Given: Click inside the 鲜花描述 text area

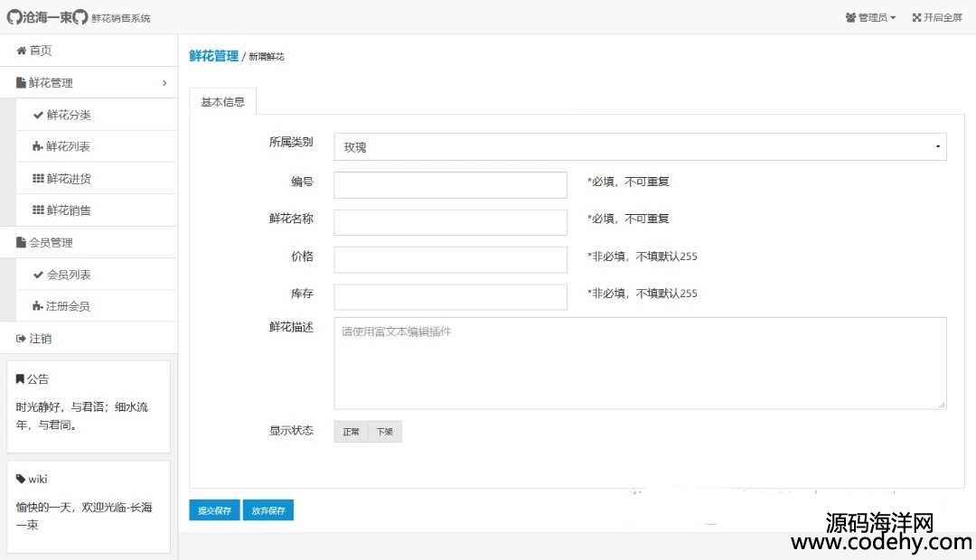Looking at the screenshot, I should tap(640, 363).
